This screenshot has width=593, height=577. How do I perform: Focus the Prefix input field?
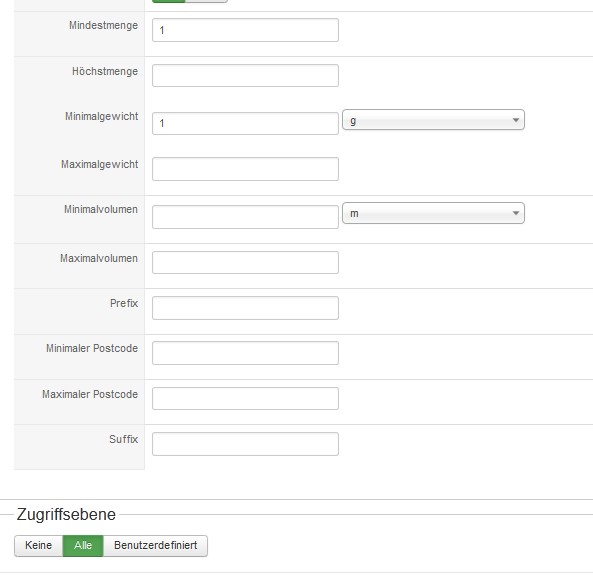pos(245,308)
